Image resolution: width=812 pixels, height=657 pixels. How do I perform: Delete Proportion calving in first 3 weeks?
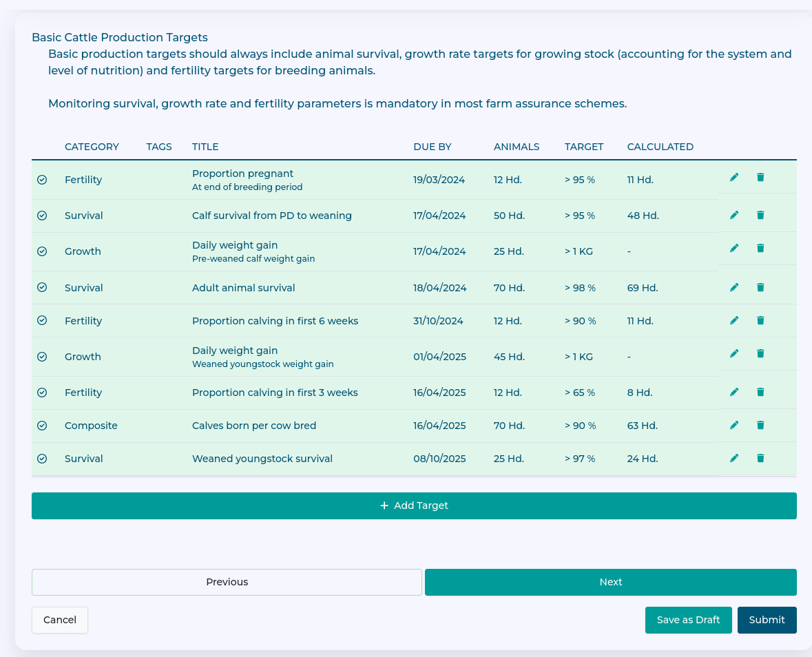coord(760,393)
